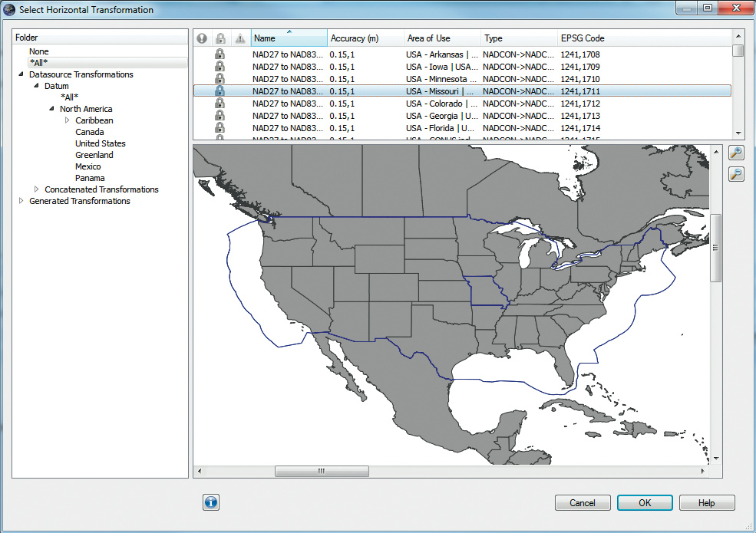Click lock icon in the Florida row

click(x=220, y=128)
